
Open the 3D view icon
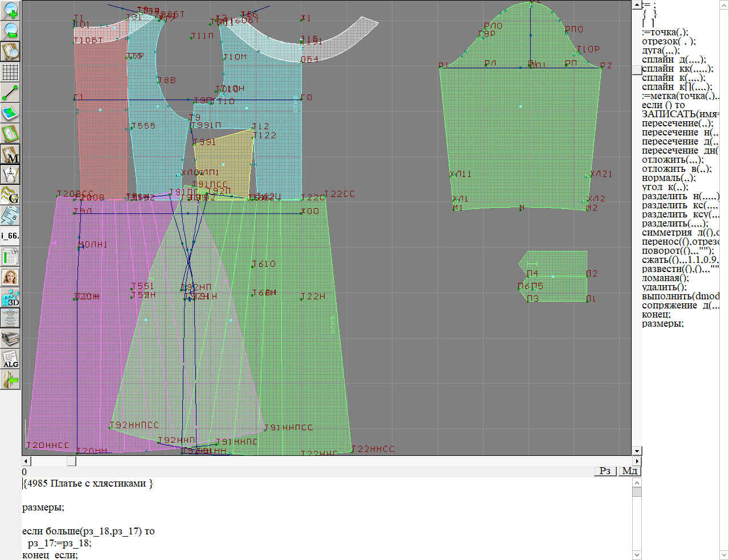tap(11, 298)
